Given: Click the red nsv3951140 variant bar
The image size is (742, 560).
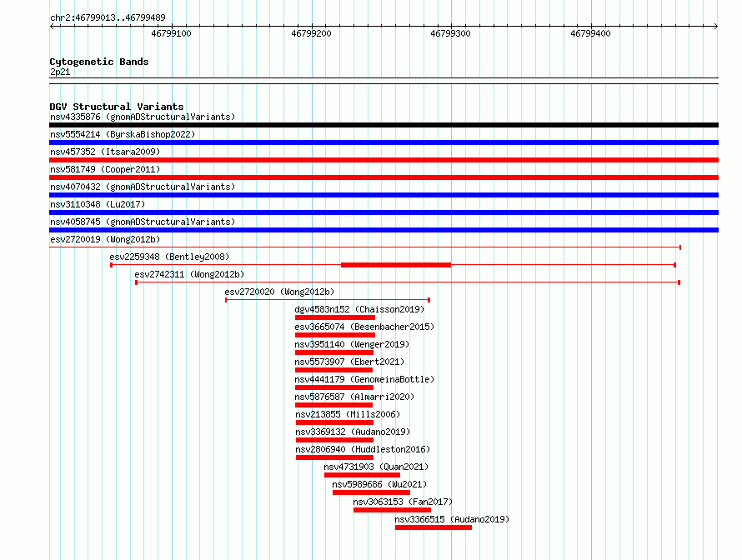Looking at the screenshot, I should (334, 352).
